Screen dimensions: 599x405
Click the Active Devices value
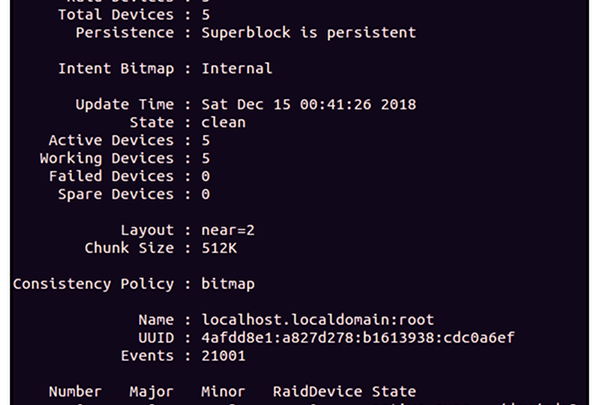pos(206,140)
